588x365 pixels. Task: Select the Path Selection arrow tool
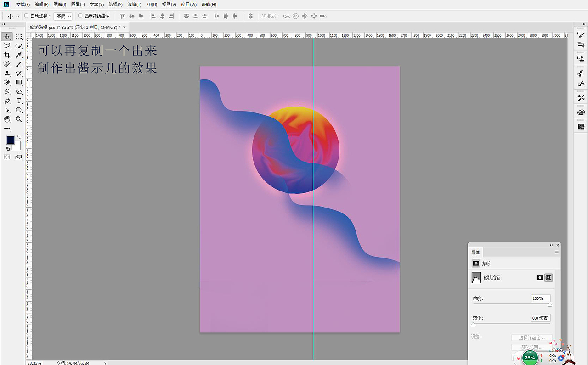[7, 110]
